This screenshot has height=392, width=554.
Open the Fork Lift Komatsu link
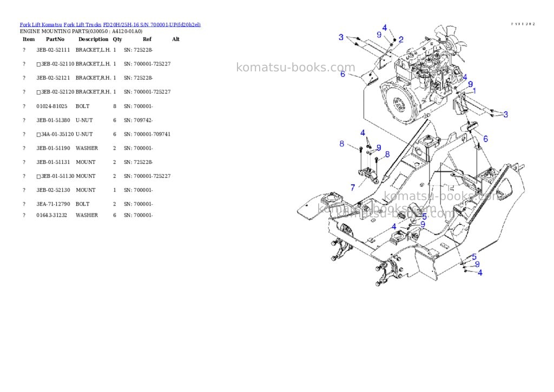[x=41, y=24]
